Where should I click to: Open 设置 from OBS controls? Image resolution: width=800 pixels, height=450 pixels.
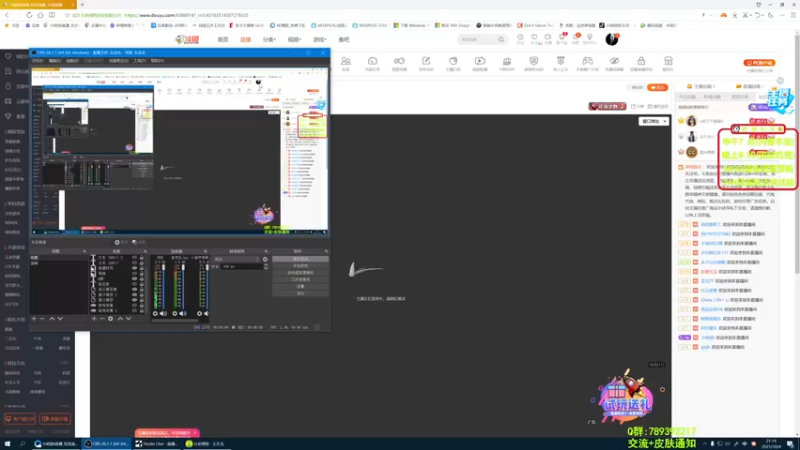[x=301, y=286]
